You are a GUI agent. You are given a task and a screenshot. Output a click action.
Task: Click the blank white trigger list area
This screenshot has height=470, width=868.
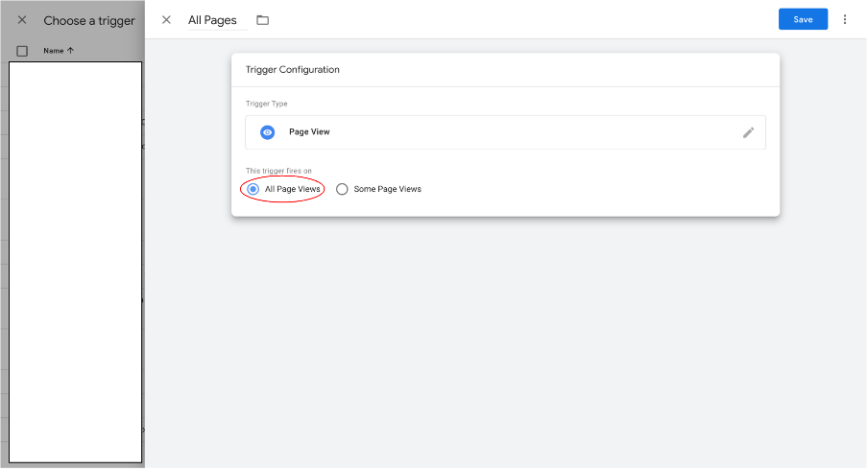click(x=75, y=259)
